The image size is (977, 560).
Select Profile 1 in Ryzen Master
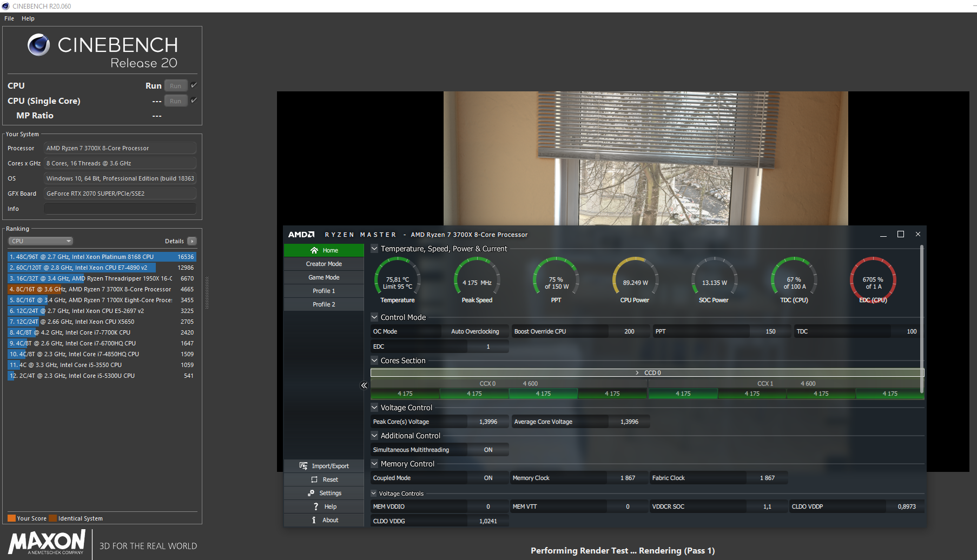[324, 291]
